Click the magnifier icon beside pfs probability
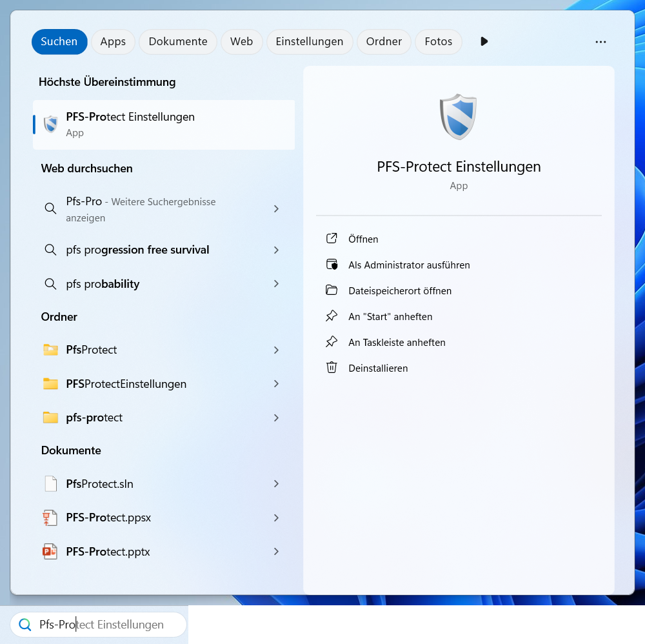Viewport: 645px width, 644px height. click(x=50, y=284)
